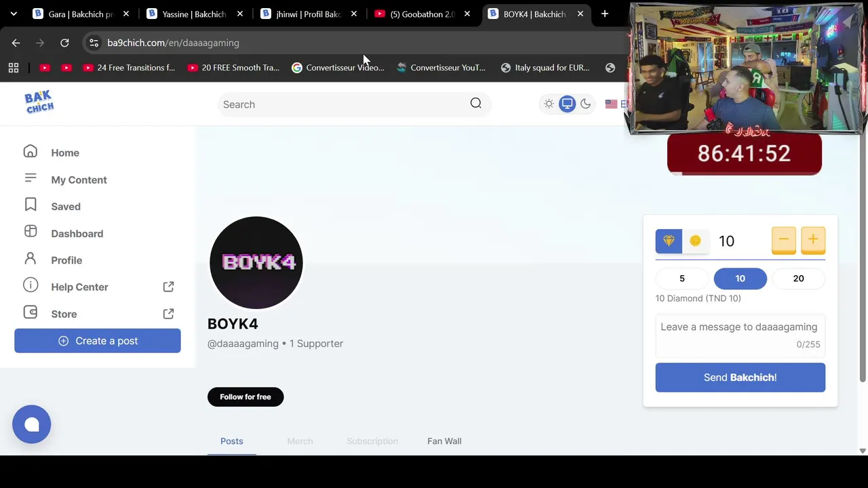Open Home in the sidebar
868x488 pixels.
click(65, 152)
